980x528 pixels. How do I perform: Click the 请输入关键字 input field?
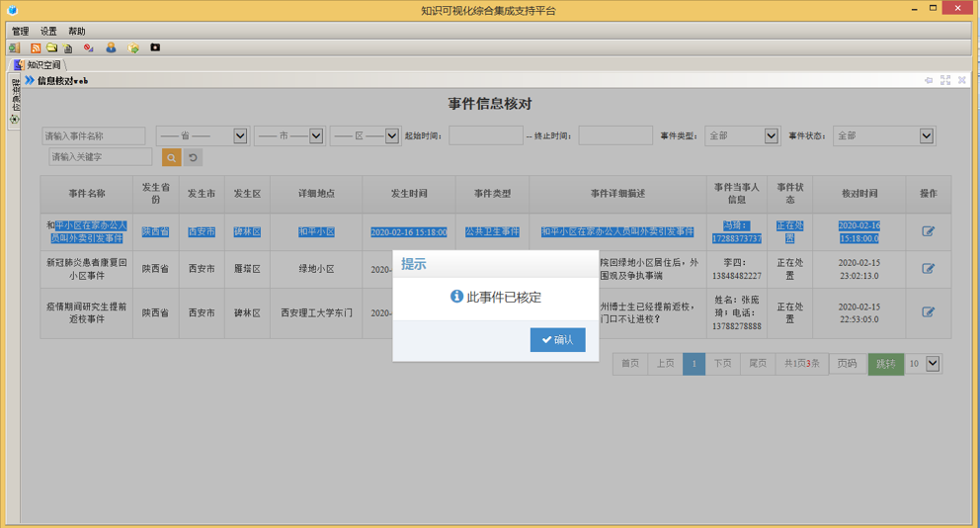pos(100,157)
